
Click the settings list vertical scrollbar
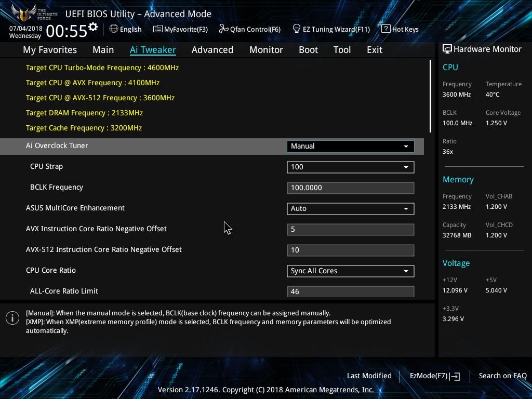(430, 96)
